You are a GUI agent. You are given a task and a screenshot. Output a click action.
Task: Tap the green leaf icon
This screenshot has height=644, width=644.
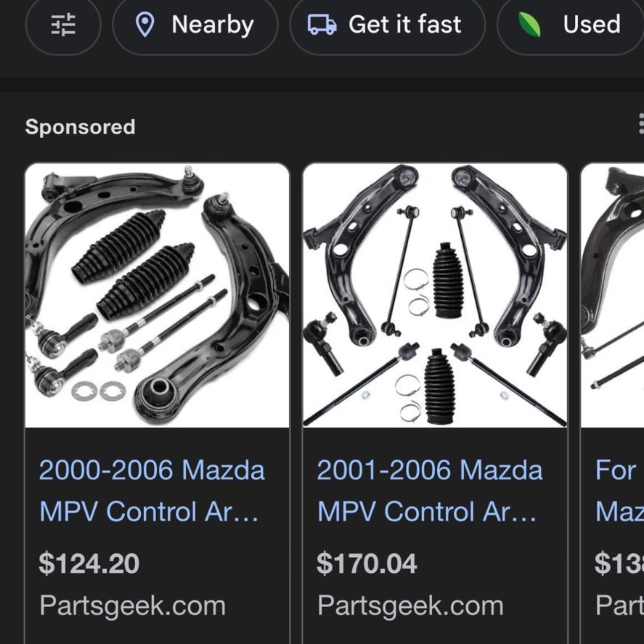coord(529,25)
